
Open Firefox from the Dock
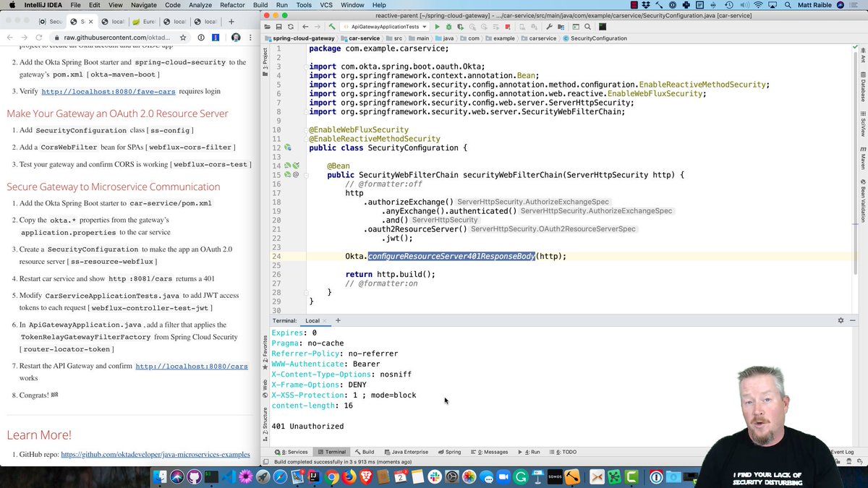click(x=349, y=476)
